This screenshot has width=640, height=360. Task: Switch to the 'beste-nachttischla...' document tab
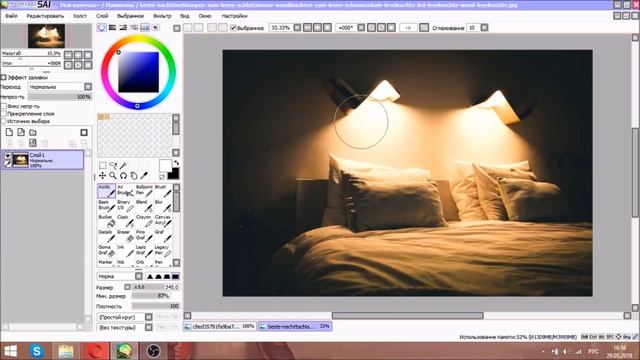(295, 327)
